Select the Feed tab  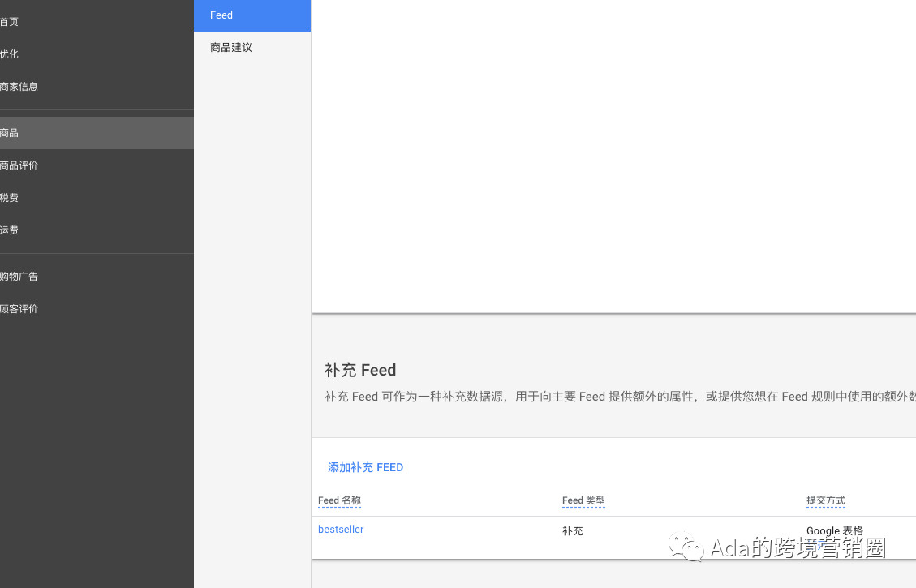(252, 15)
